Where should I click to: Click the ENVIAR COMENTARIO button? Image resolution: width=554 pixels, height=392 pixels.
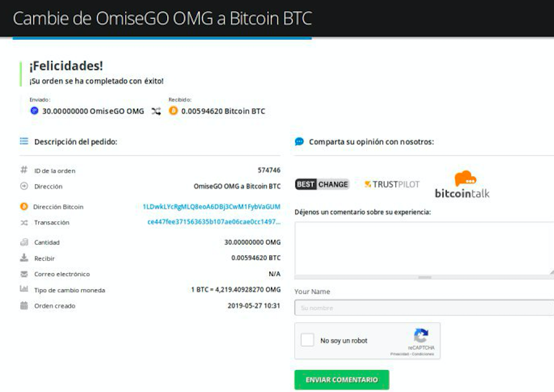click(342, 380)
